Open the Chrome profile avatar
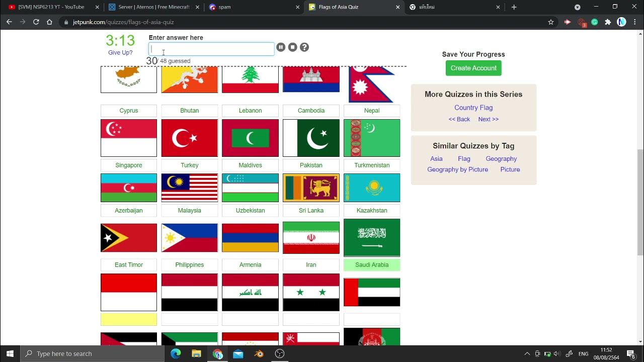The height and width of the screenshot is (362, 644). point(621,22)
